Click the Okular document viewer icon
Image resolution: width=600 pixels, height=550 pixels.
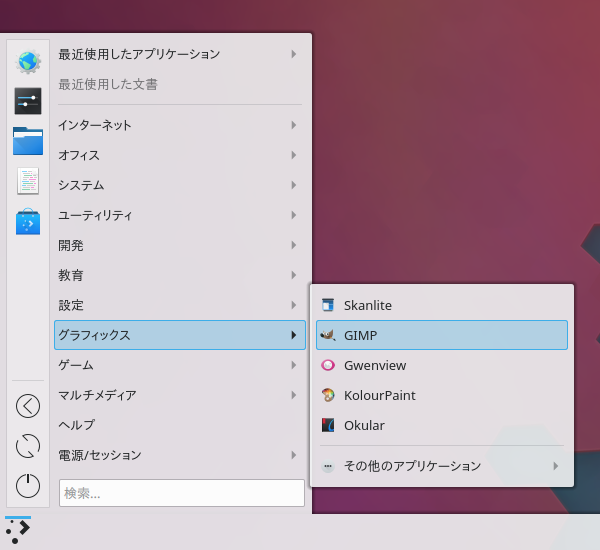tap(328, 425)
